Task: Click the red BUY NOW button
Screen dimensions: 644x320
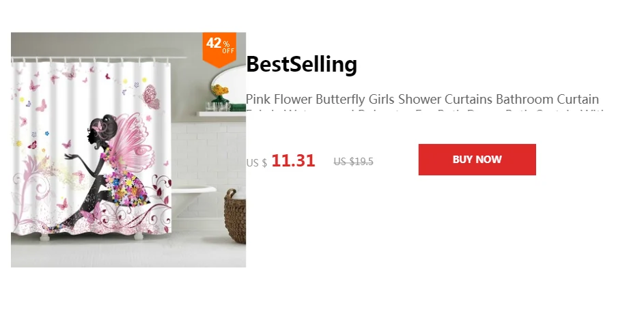Action: tap(477, 160)
